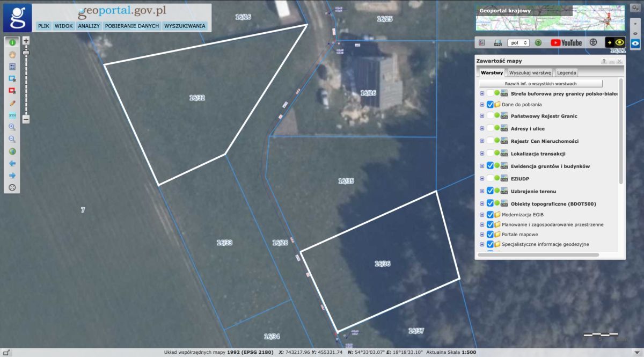Switch to the Legenda tab
Viewport: 644px width, 357px height.
[566, 72]
